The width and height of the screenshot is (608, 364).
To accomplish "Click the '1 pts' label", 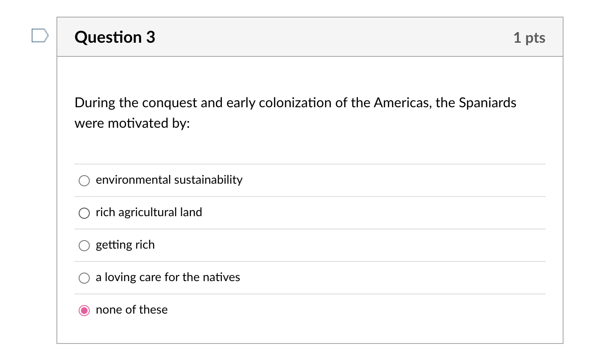I will coord(530,38).
